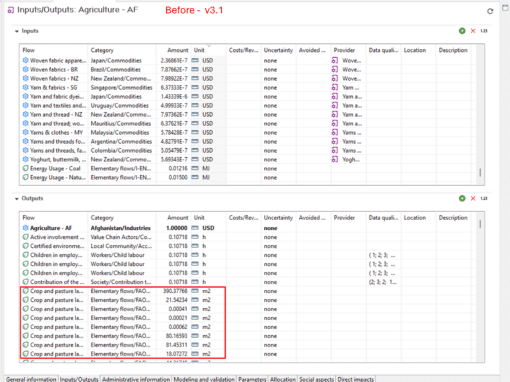Viewport: 510px width, 382px height.
Task: Select Local Community/Acc... category cell
Action: [121, 246]
